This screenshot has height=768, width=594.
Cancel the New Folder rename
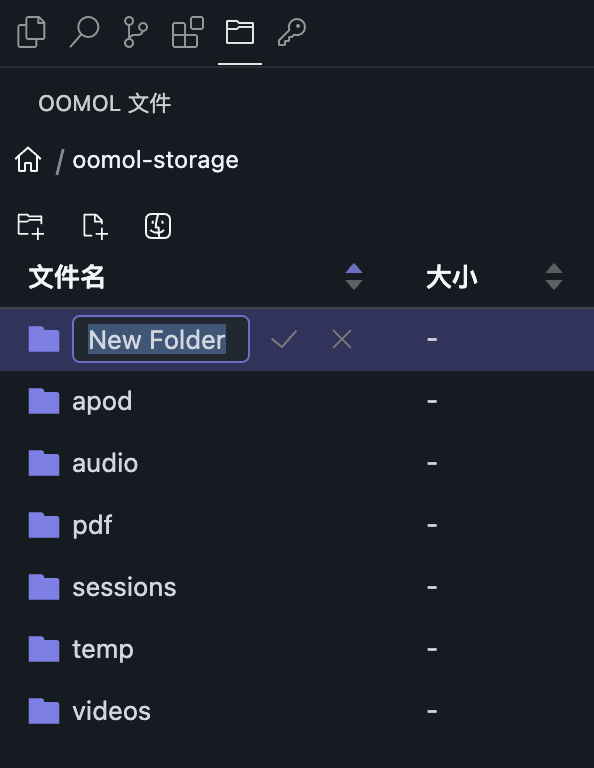pyautogui.click(x=342, y=339)
